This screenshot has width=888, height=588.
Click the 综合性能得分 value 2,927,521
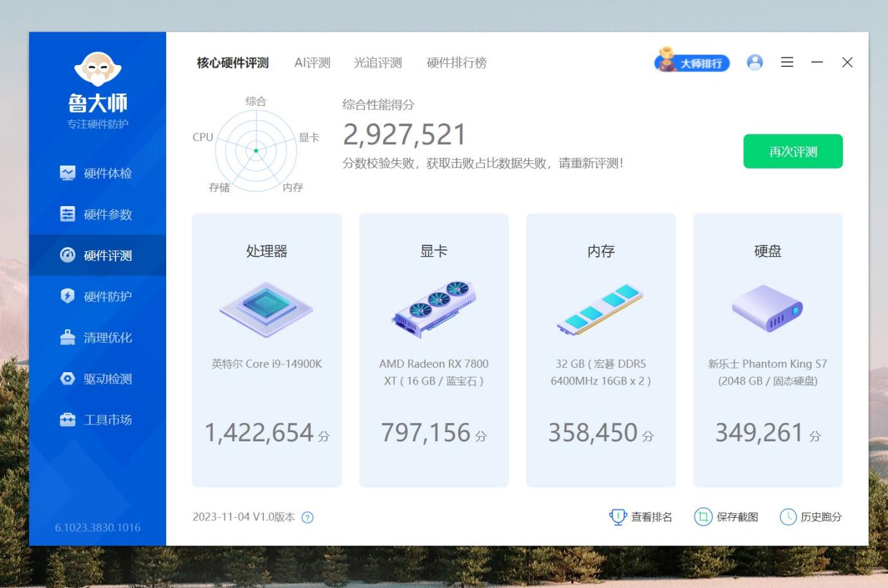[x=404, y=135]
